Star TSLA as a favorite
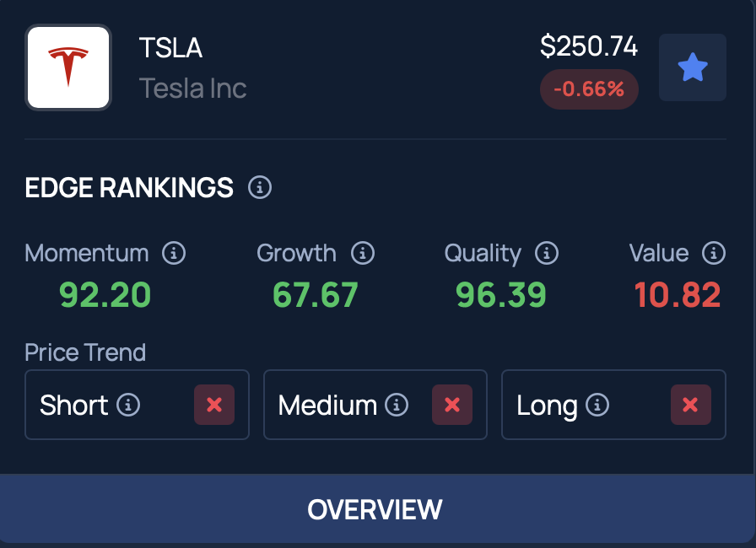Screen dimensions: 756x548 click(692, 67)
